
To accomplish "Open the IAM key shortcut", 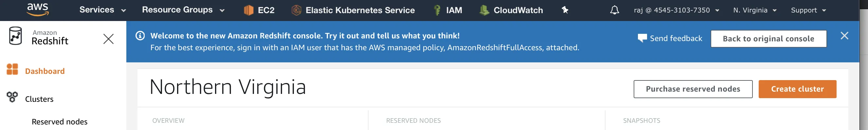I will (437, 10).
